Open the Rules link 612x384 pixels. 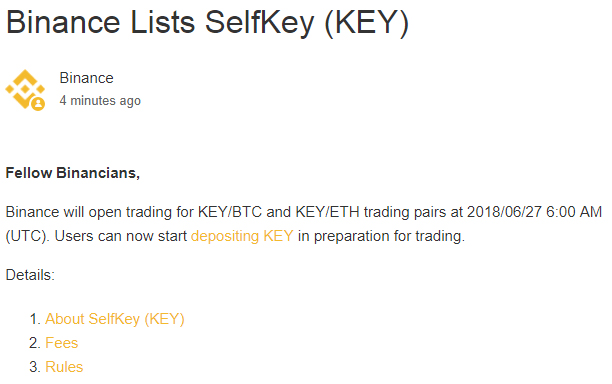click(x=64, y=367)
